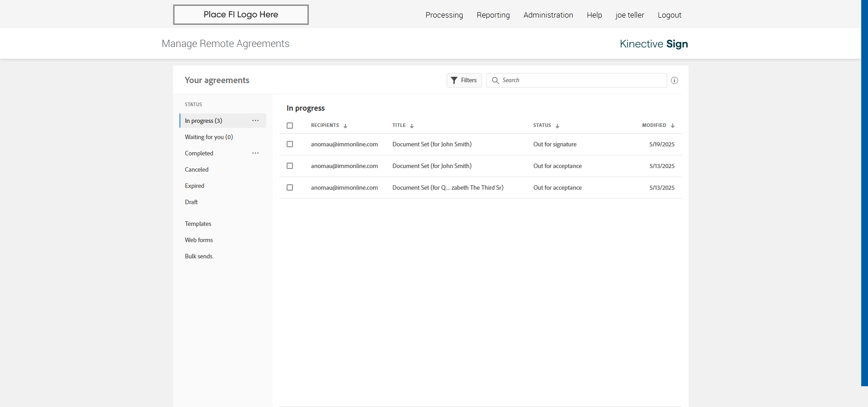This screenshot has height=407, width=868.
Task: Click the magnifying glass search icon
Action: [x=495, y=80]
